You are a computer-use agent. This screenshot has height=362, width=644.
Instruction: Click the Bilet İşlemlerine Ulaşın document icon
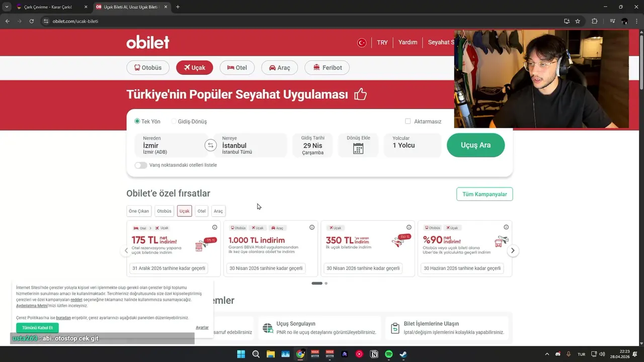click(395, 328)
